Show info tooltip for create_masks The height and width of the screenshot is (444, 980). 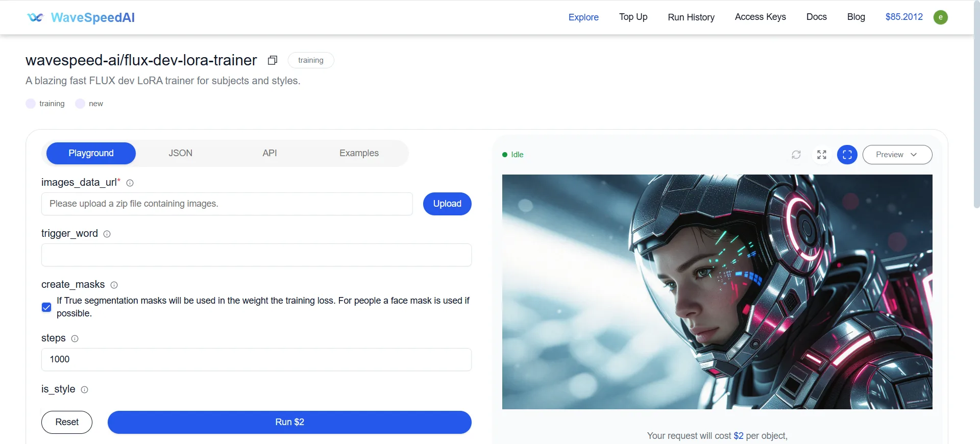114,285
